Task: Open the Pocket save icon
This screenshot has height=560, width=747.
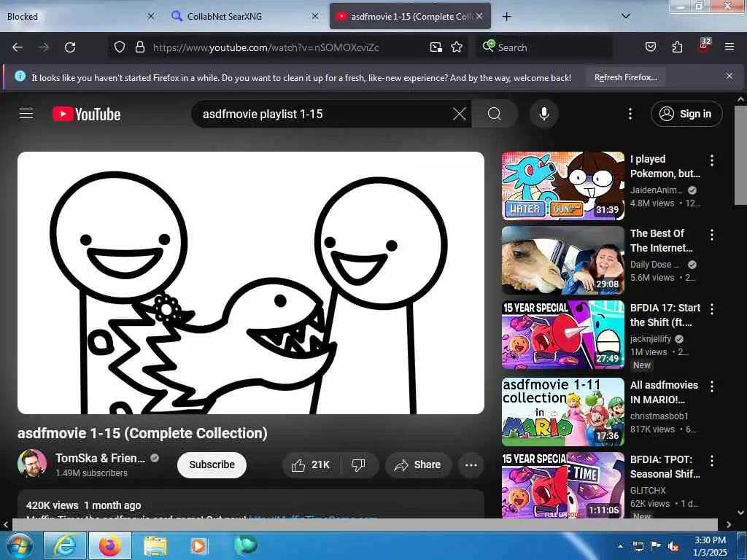Action: [650, 47]
